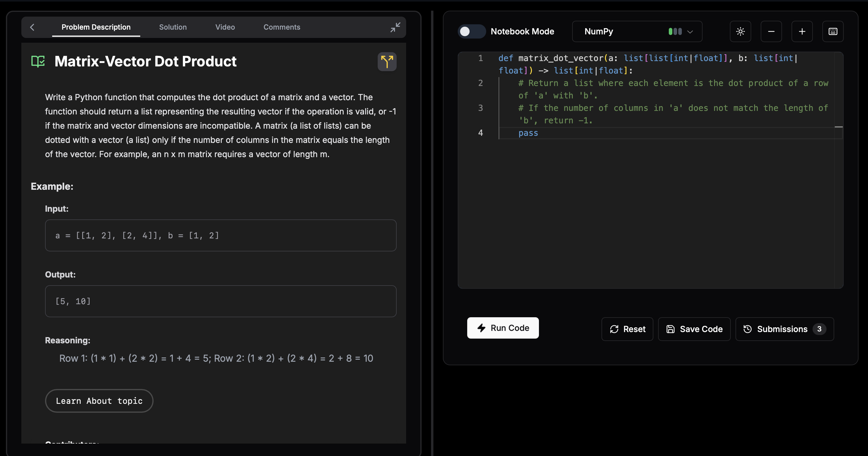Open the NumPy language dropdown
This screenshot has width=868, height=456.
tap(637, 32)
